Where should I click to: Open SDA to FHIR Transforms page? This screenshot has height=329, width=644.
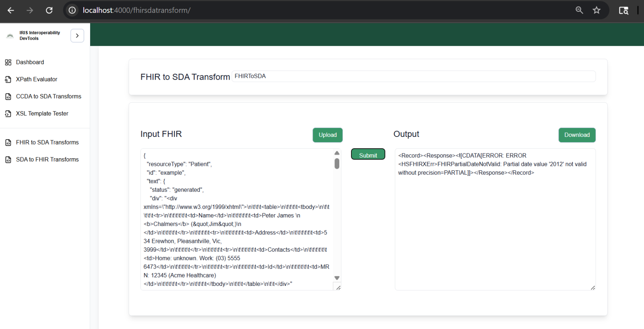pyautogui.click(x=47, y=159)
